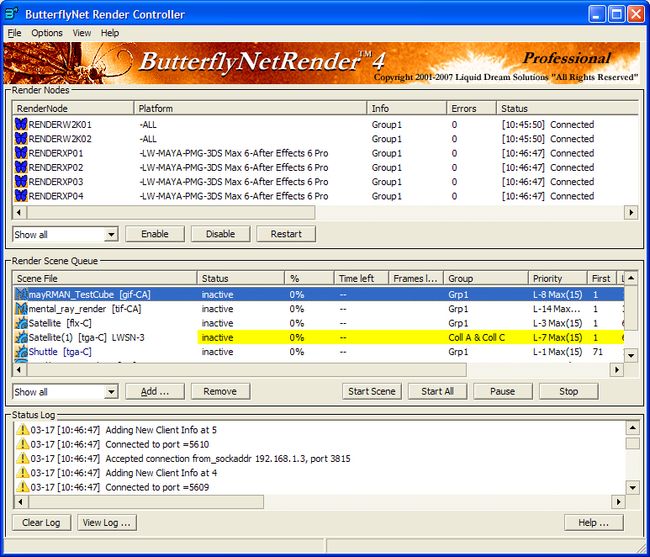
Task: Open the View Log ... button
Action: click(x=107, y=523)
